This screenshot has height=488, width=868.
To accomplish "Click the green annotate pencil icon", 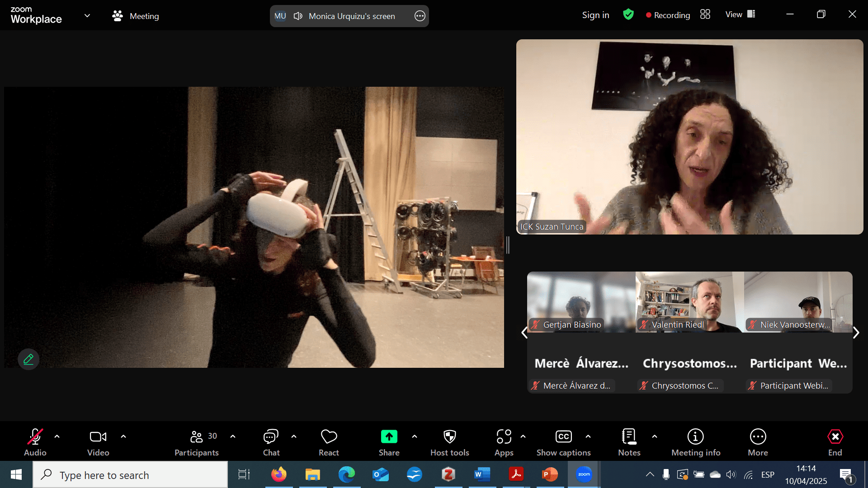I will click(28, 359).
